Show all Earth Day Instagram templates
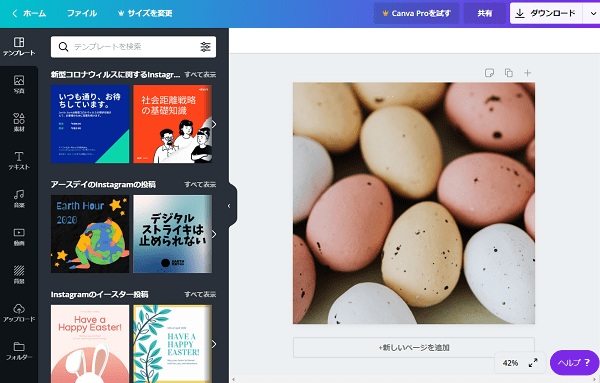Viewport: 600px width, 383px height. [200, 184]
